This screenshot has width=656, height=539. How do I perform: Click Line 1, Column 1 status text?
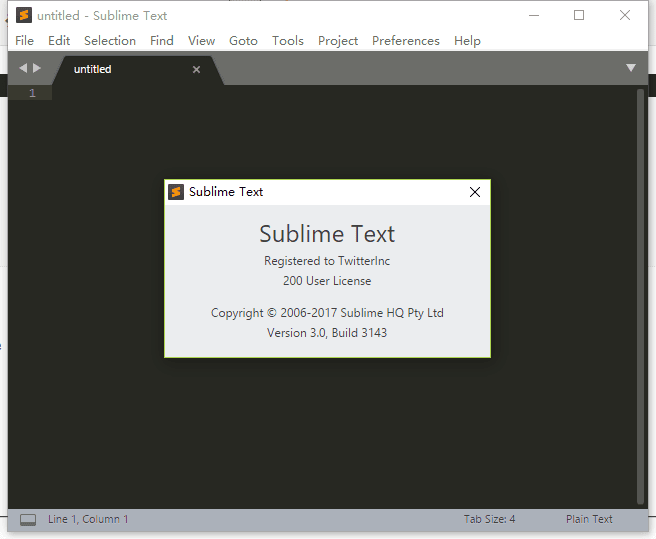(x=88, y=519)
